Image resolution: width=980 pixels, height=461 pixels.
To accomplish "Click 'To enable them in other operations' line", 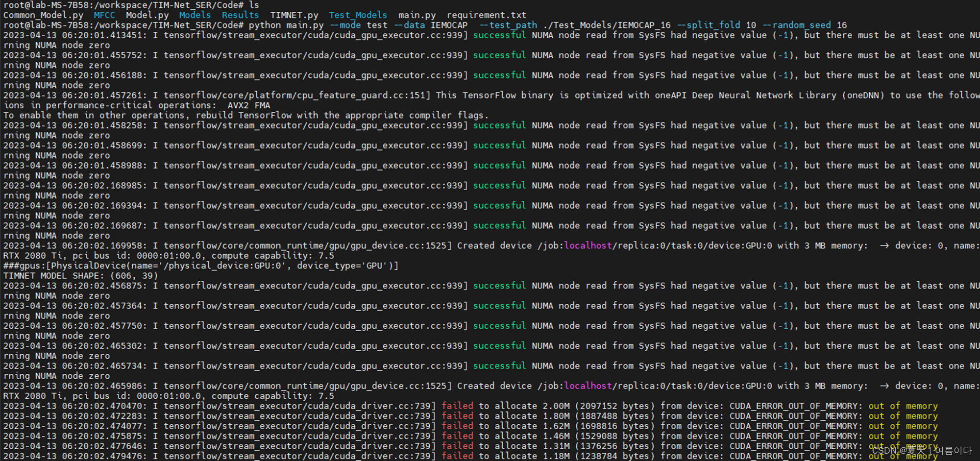I will click(x=246, y=115).
